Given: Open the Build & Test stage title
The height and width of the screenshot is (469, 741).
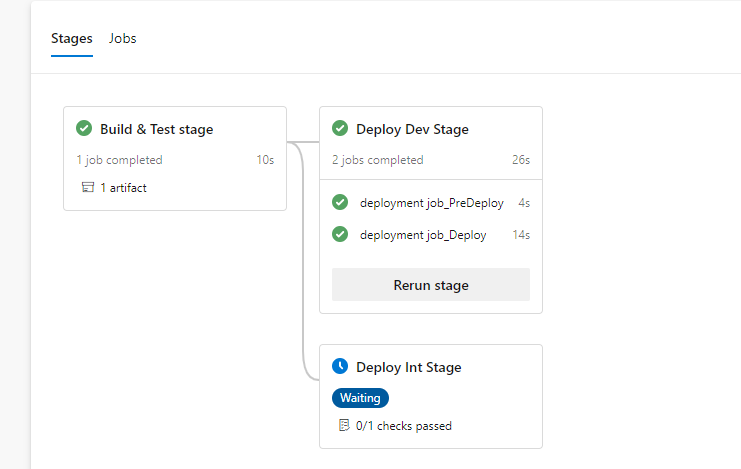Looking at the screenshot, I should click(156, 129).
